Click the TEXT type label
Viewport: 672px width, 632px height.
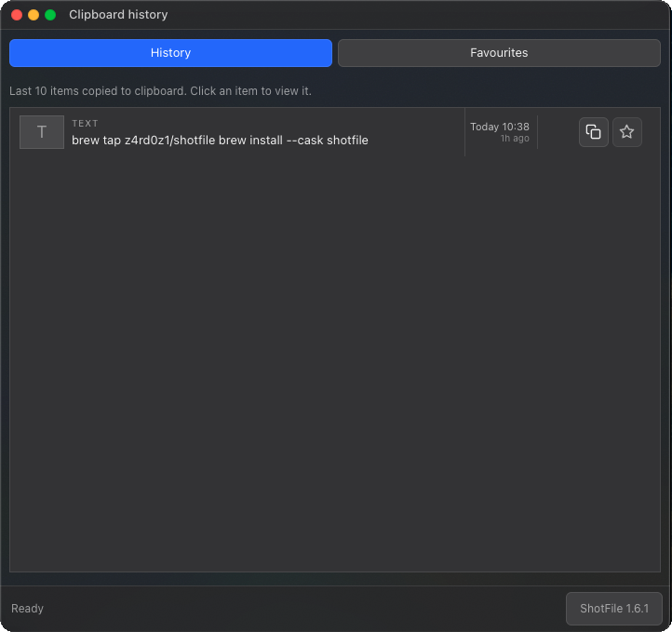(x=85, y=124)
